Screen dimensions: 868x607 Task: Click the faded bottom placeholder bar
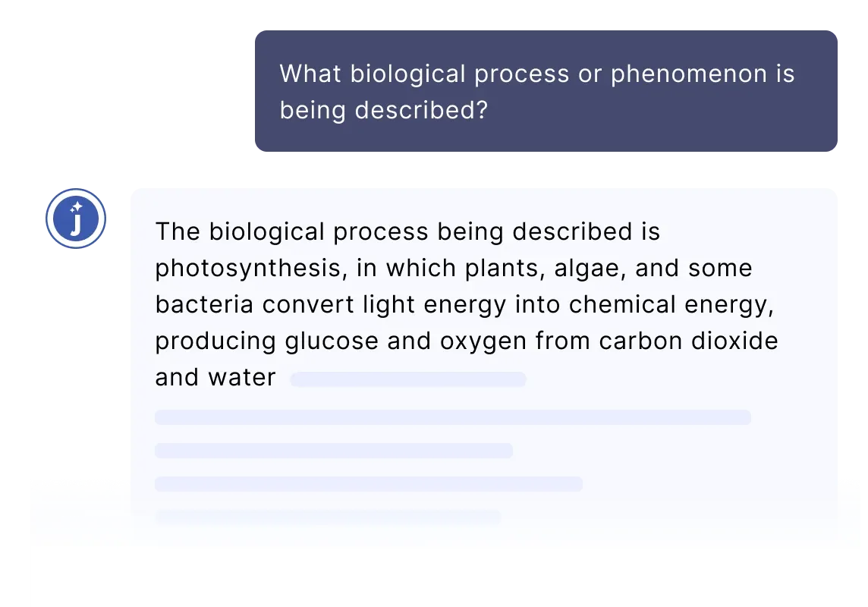pos(328,517)
